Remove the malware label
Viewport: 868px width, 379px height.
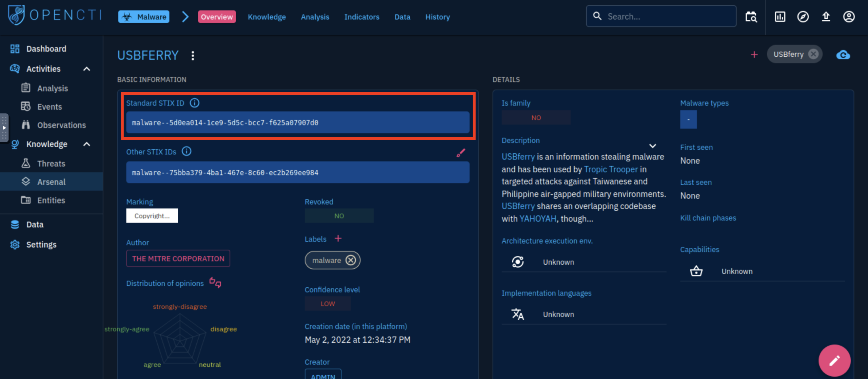(x=351, y=260)
